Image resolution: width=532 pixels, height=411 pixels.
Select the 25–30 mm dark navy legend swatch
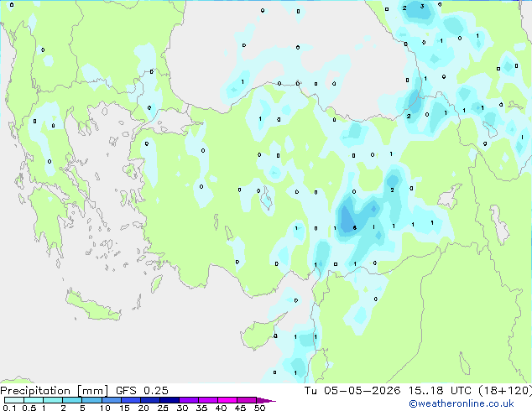[169, 400]
